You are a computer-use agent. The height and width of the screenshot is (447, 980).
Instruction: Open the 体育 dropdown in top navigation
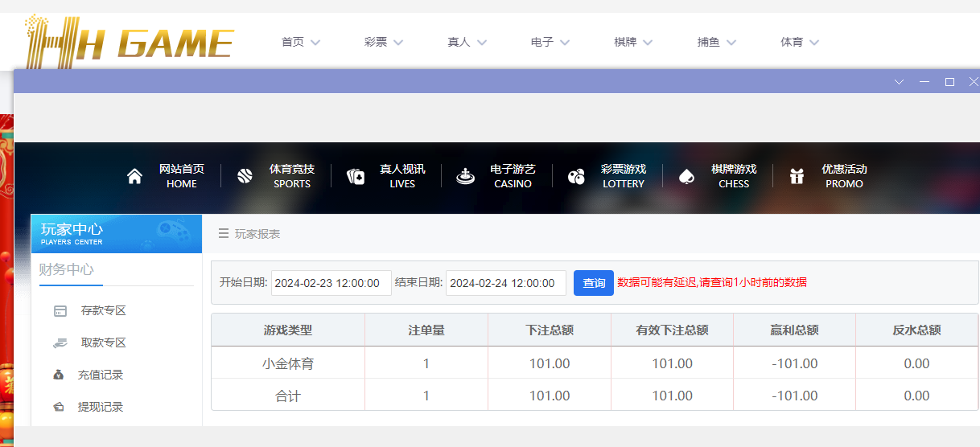(x=800, y=42)
